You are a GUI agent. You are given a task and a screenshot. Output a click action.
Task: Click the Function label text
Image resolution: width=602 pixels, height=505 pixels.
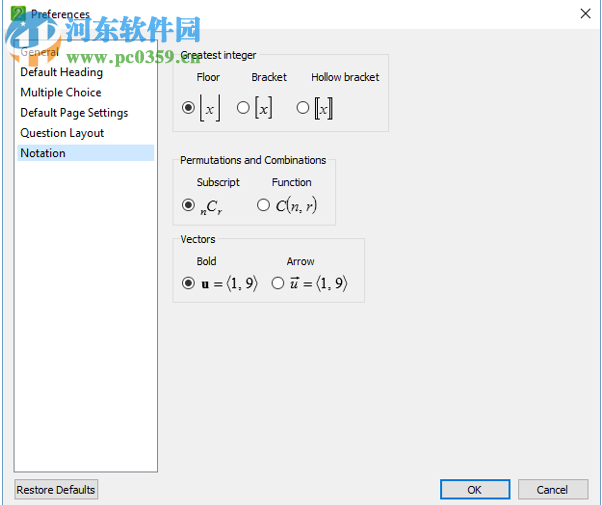pos(291,182)
